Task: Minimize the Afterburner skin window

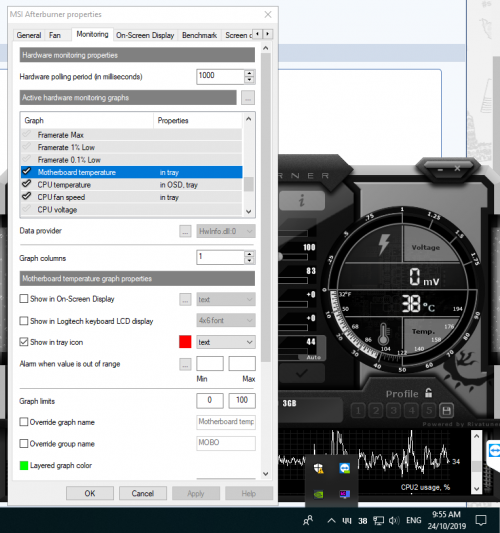Action: click(x=440, y=169)
